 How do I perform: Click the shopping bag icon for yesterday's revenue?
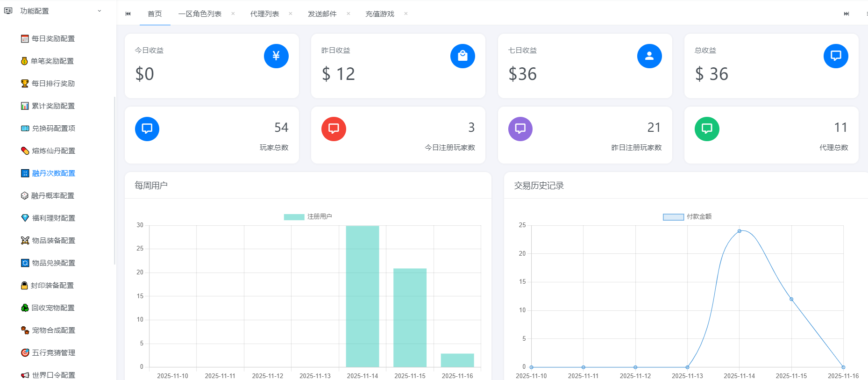point(462,56)
